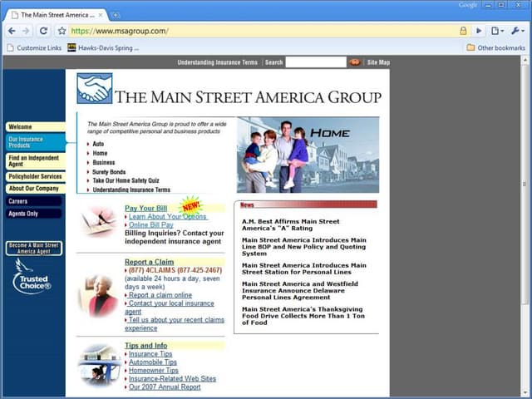Screen dimensions: 532x399
Task: Open Westfield Insurance Delaware Agreement news
Action: pos(300,290)
